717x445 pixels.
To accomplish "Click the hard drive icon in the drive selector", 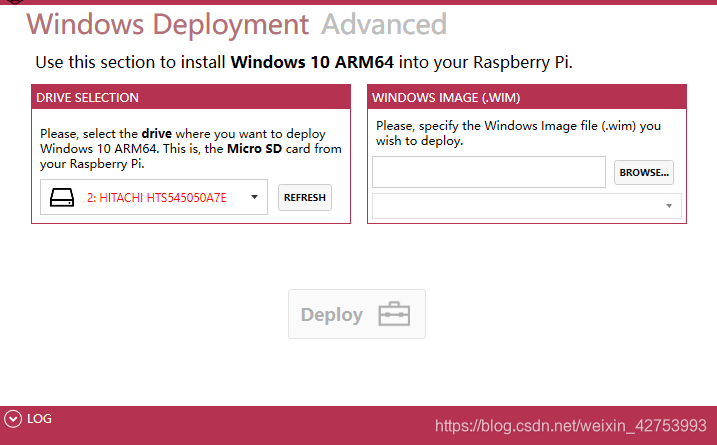I will coord(62,198).
